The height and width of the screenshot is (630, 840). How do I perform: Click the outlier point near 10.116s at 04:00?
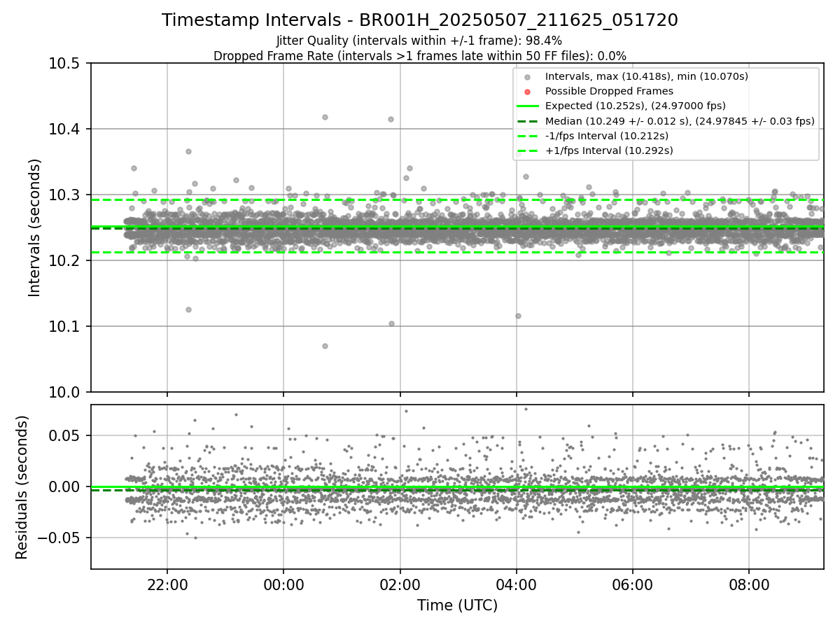518,316
